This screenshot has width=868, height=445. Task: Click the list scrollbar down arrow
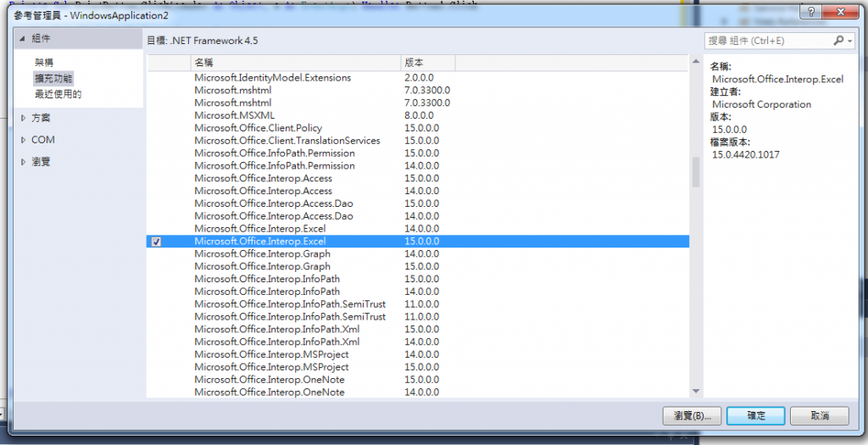[696, 392]
